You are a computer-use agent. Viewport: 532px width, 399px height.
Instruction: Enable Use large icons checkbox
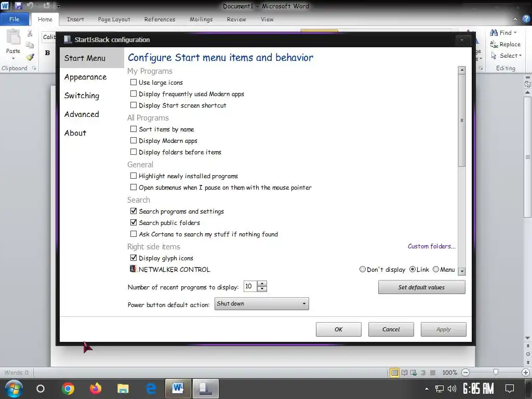134,82
